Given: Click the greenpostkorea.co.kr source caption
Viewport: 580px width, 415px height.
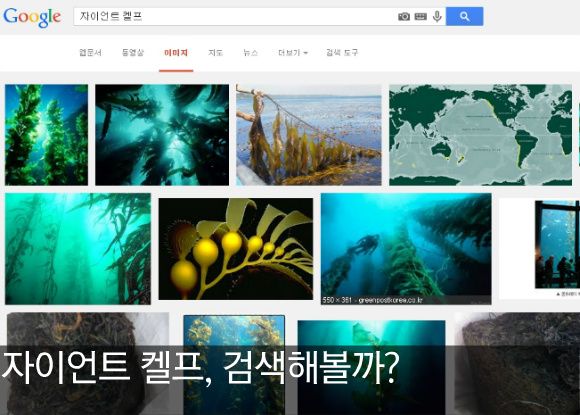Looking at the screenshot, I should [372, 300].
